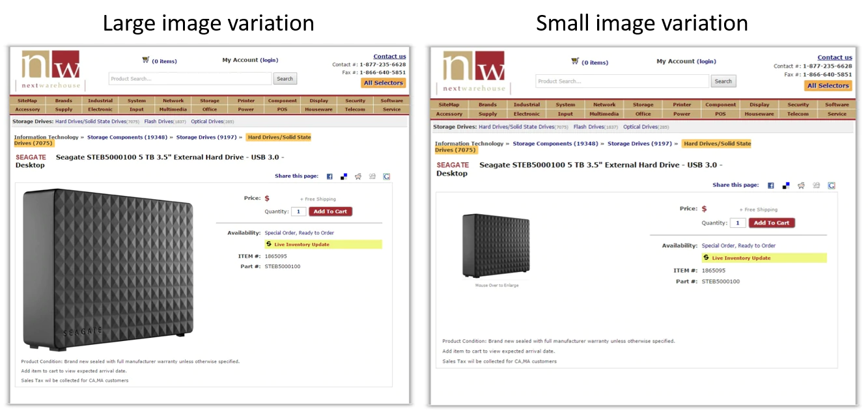Screen dimensions: 868x412
Task: Click Digg share icon in small image variation
Action: click(817, 185)
